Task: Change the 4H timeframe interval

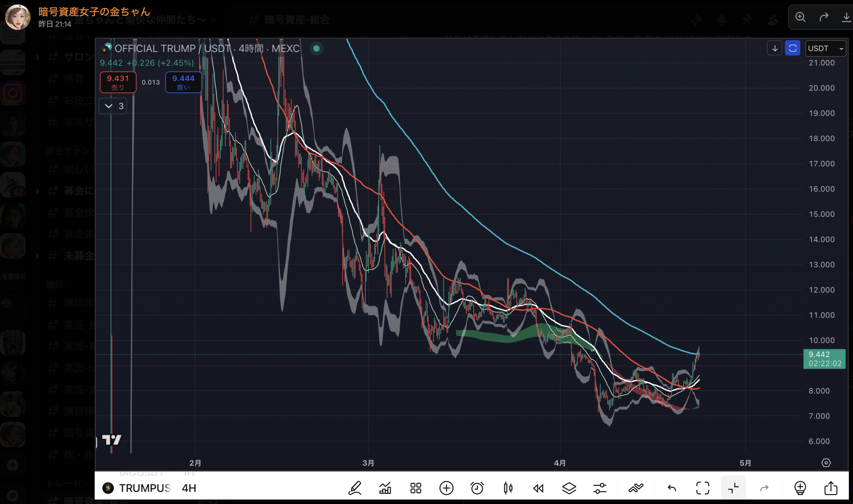Action: coord(189,488)
